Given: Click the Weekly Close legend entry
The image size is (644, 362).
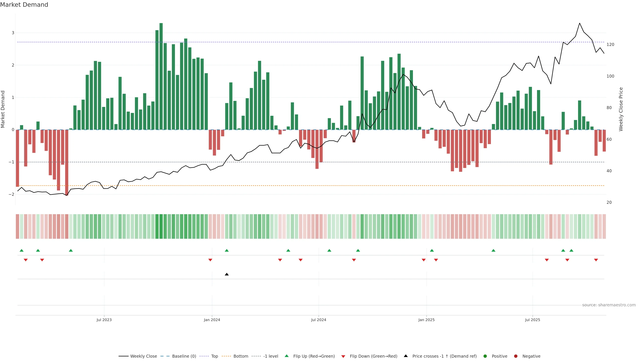Looking at the screenshot, I should coord(143,356).
